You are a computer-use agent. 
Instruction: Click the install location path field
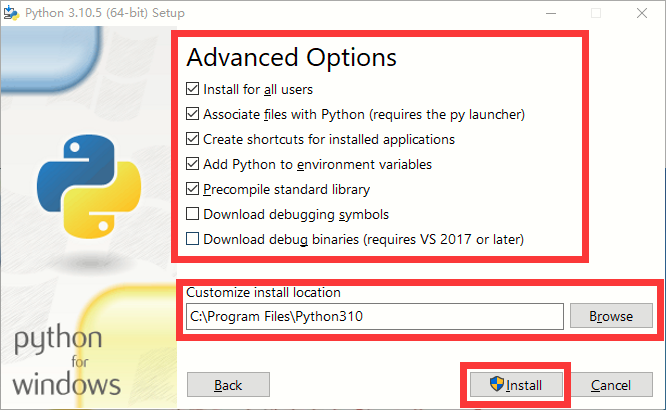375,317
